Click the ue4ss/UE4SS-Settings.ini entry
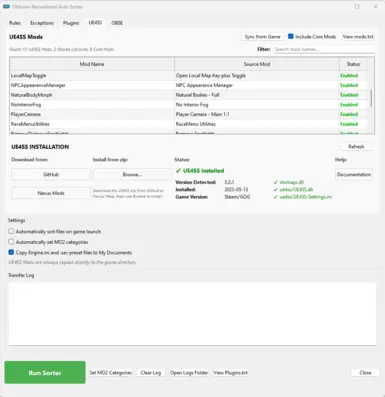Viewport: 385px width, 397px height. pos(306,197)
